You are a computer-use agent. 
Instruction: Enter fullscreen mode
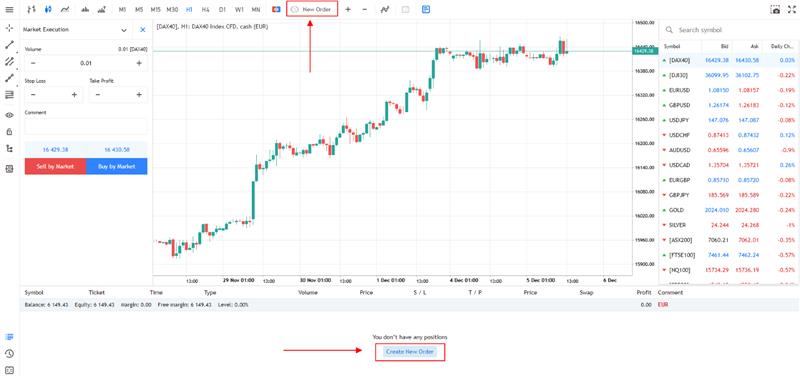click(792, 9)
